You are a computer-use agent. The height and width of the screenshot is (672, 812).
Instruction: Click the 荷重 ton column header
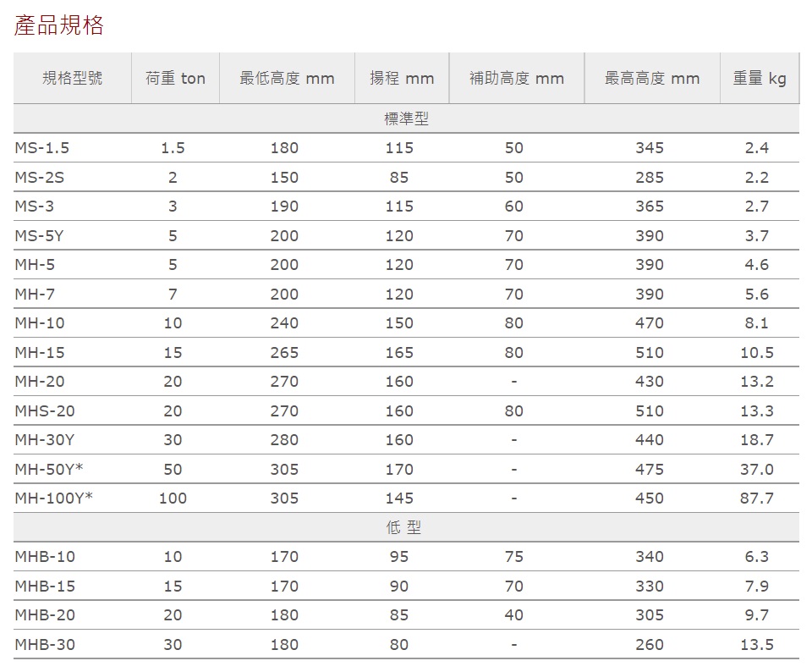175,79
